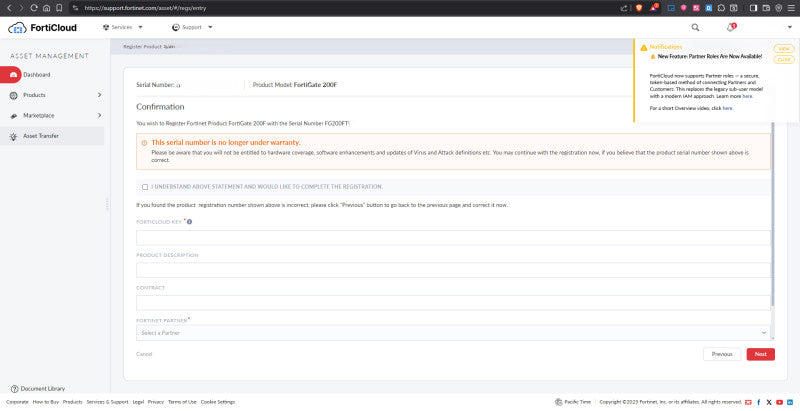Image resolution: width=800 pixels, height=411 pixels.
Task: Click 'here' link for overview video
Action: pyautogui.click(x=728, y=108)
